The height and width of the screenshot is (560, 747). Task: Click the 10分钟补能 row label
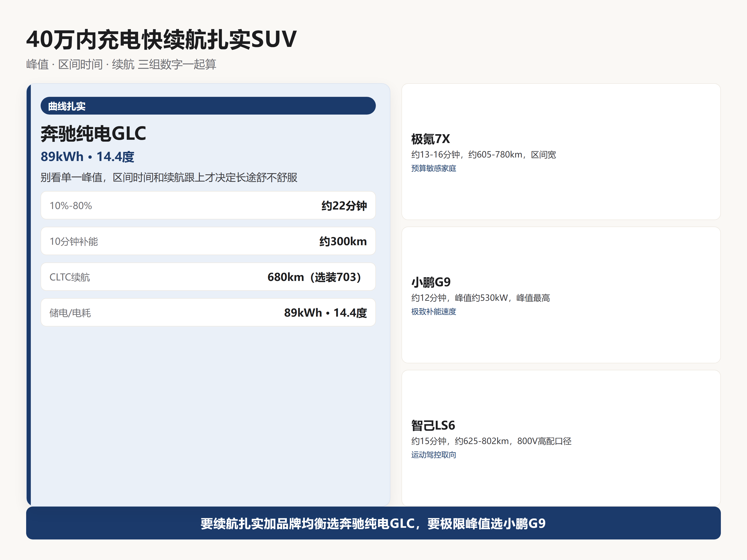pyautogui.click(x=74, y=241)
